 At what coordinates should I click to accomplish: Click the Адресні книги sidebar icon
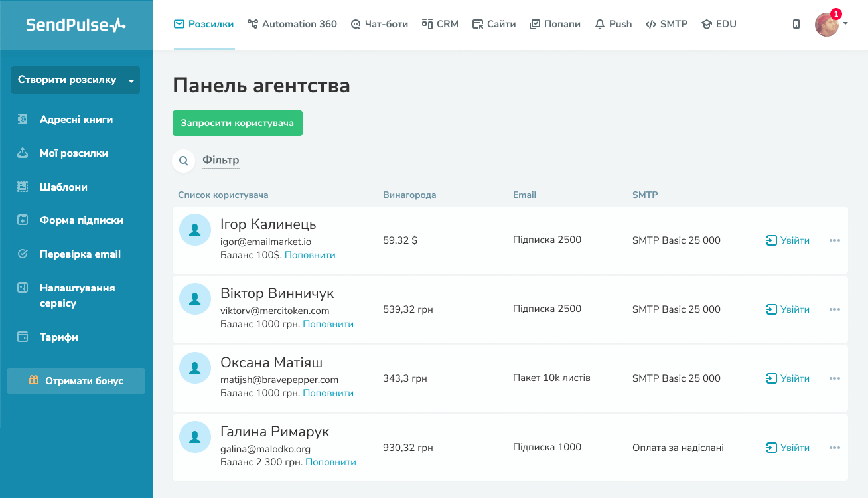[23, 120]
